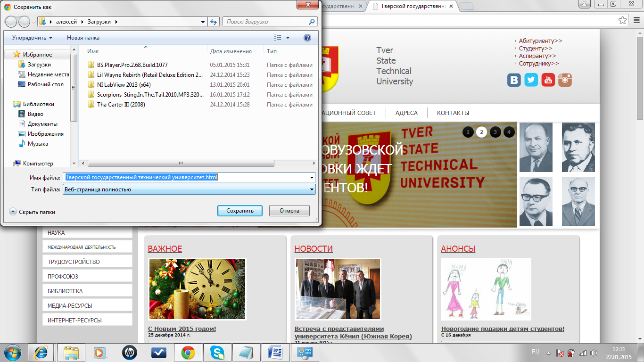Open Twitter social icon on the website

coord(531,80)
